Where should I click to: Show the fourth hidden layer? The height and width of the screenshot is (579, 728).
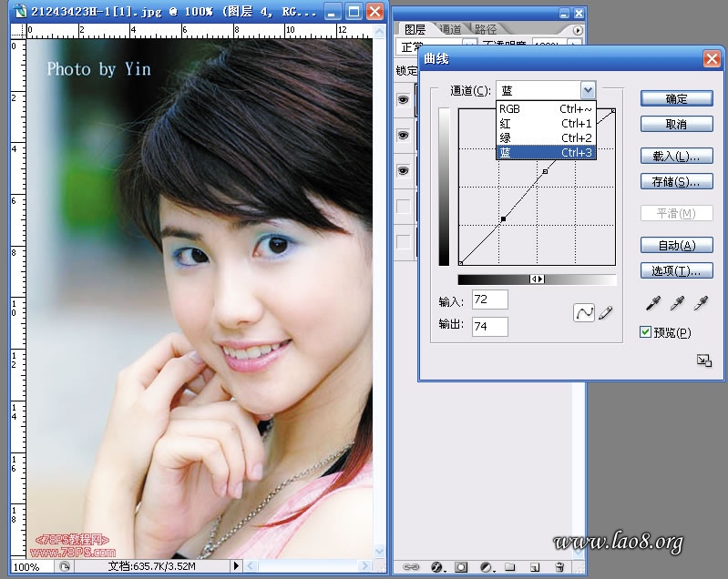click(x=404, y=207)
